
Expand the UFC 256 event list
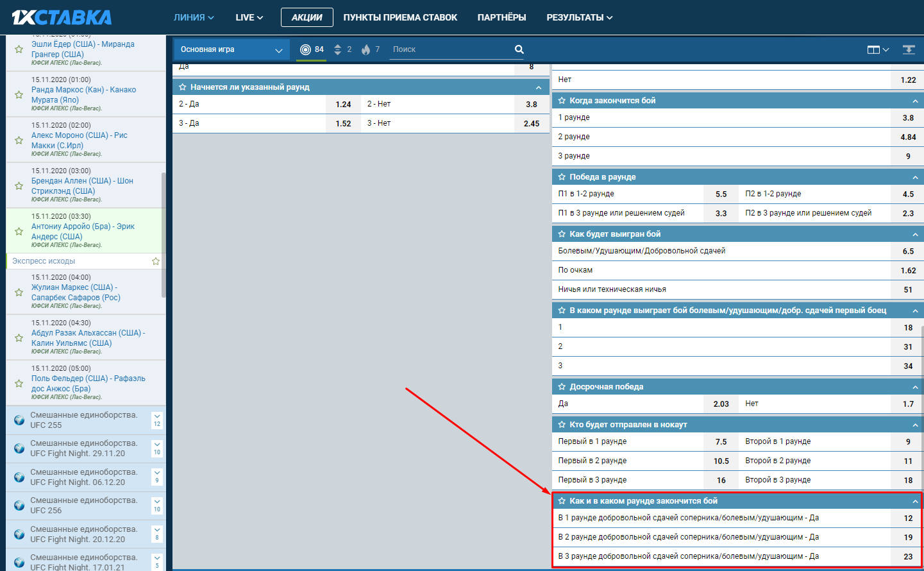157,506
